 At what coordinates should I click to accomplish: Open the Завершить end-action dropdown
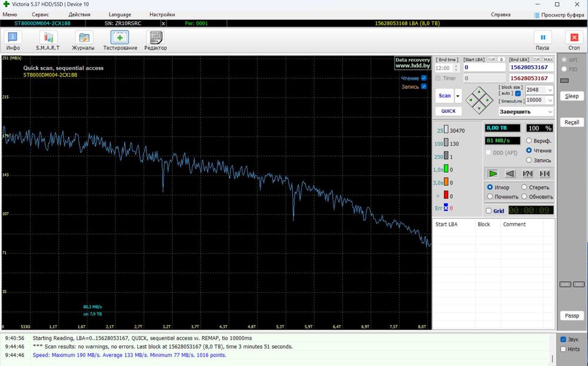550,112
